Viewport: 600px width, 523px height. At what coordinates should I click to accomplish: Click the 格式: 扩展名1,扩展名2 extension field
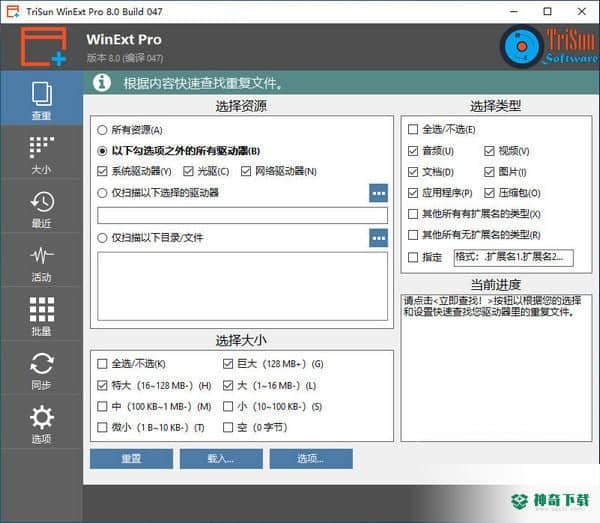514,257
